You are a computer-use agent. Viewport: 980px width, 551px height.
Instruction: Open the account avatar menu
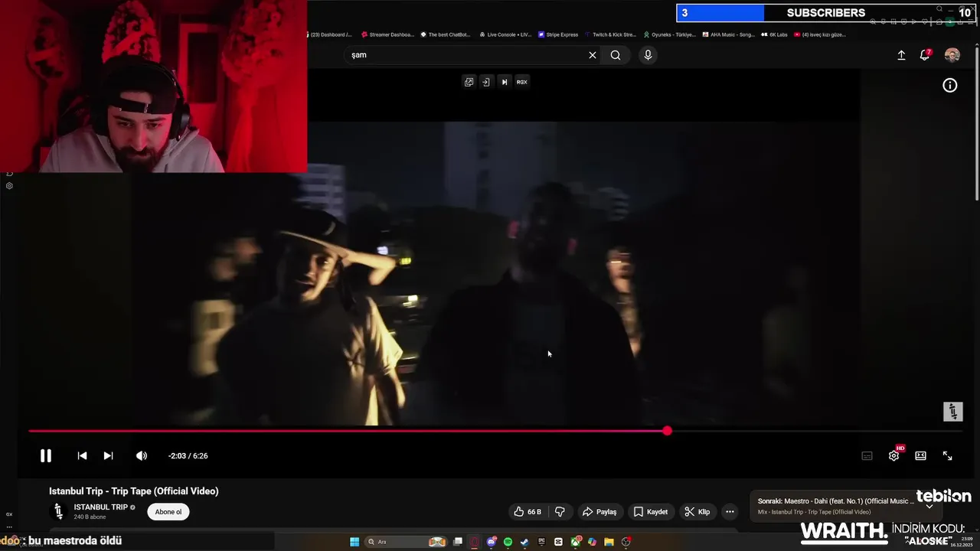point(952,55)
